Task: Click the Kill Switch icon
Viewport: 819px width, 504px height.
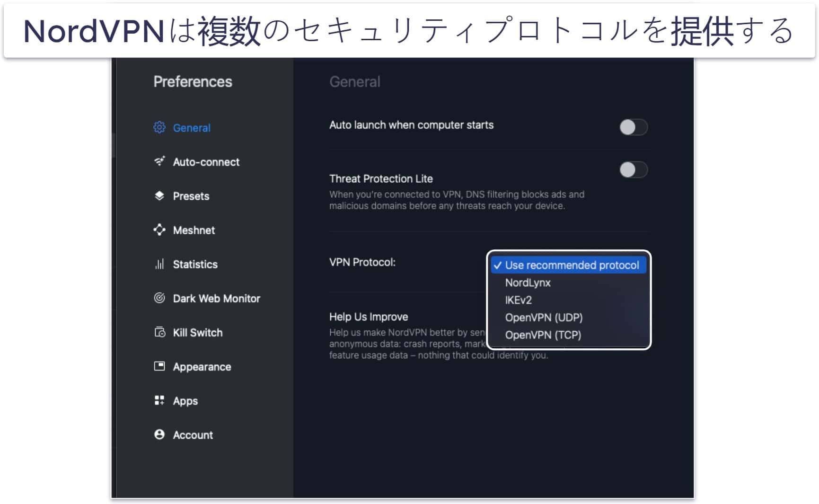Action: (159, 332)
